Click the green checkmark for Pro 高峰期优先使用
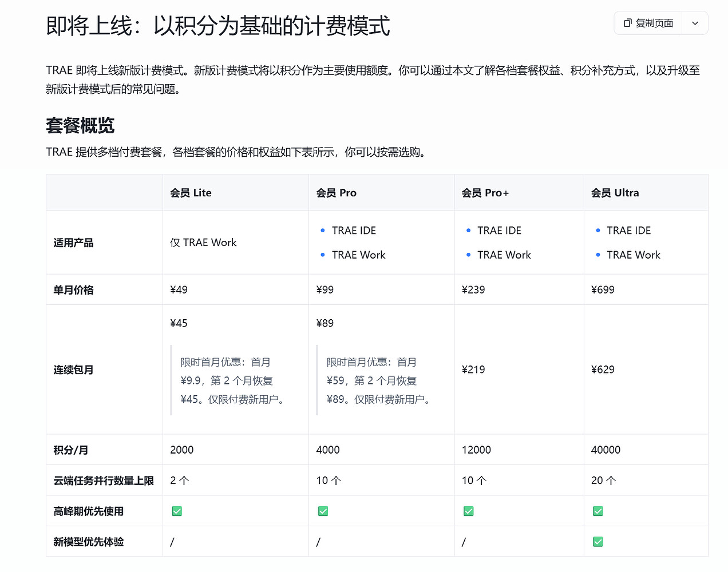 pos(323,511)
